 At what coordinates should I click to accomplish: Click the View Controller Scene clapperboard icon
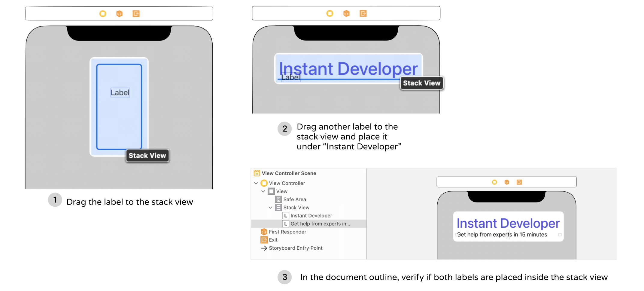tap(257, 173)
